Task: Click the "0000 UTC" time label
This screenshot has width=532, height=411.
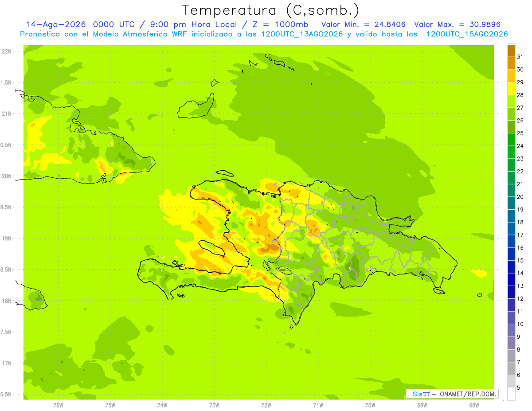Action: tap(114, 24)
